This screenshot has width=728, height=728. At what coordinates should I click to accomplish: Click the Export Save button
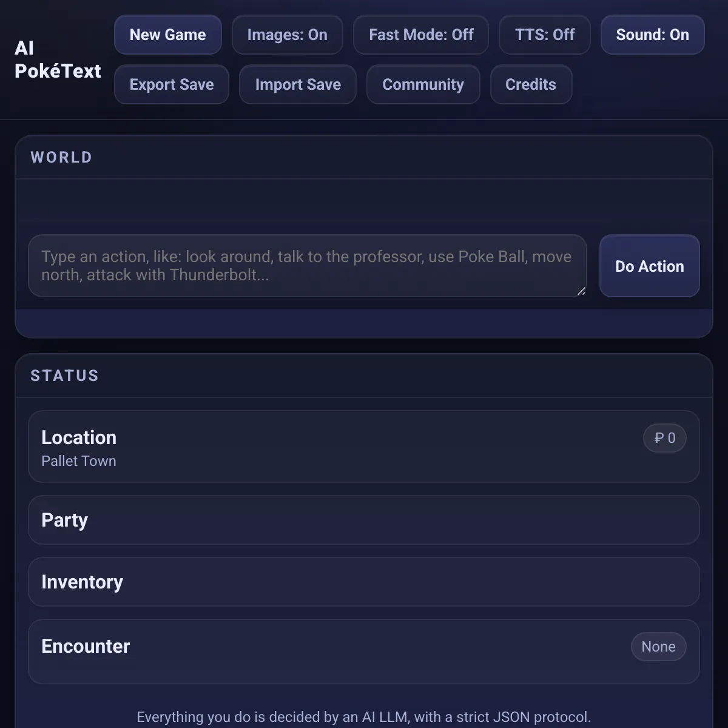coord(172,84)
